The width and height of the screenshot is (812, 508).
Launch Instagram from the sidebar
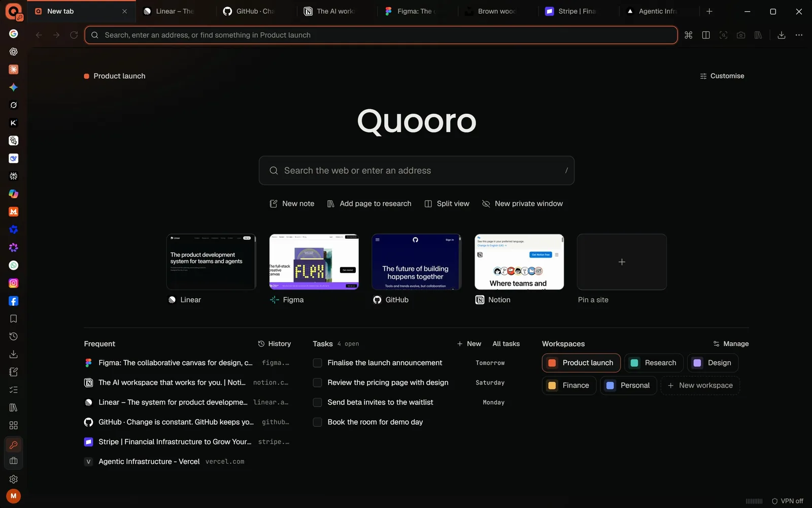tap(14, 283)
